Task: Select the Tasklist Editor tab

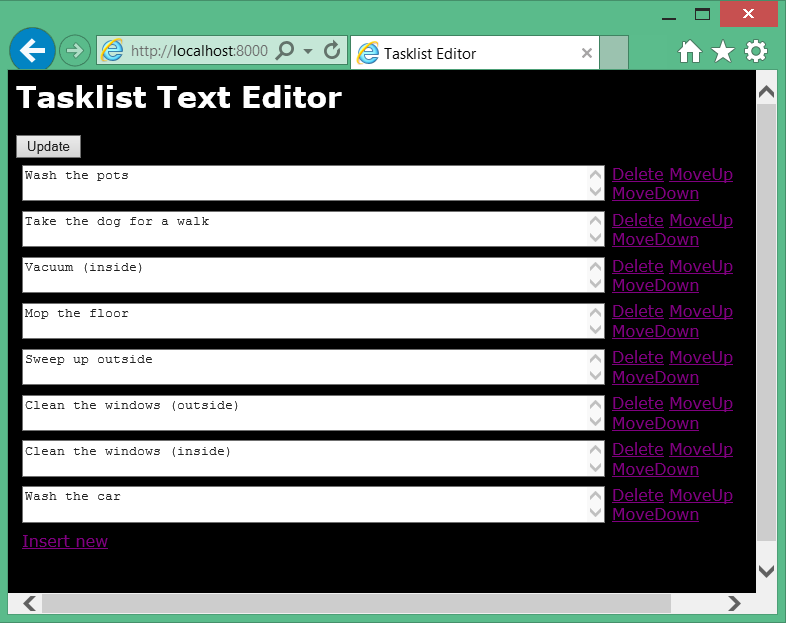Action: pos(460,53)
